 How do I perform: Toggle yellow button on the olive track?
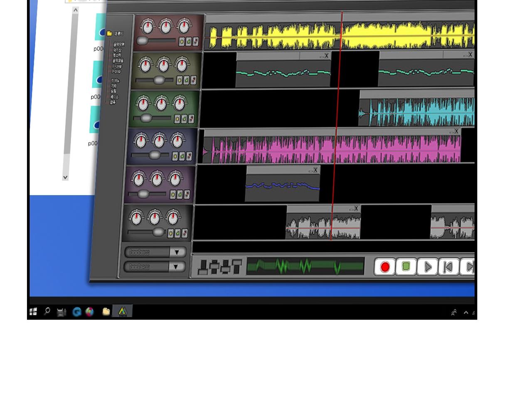(x=180, y=81)
